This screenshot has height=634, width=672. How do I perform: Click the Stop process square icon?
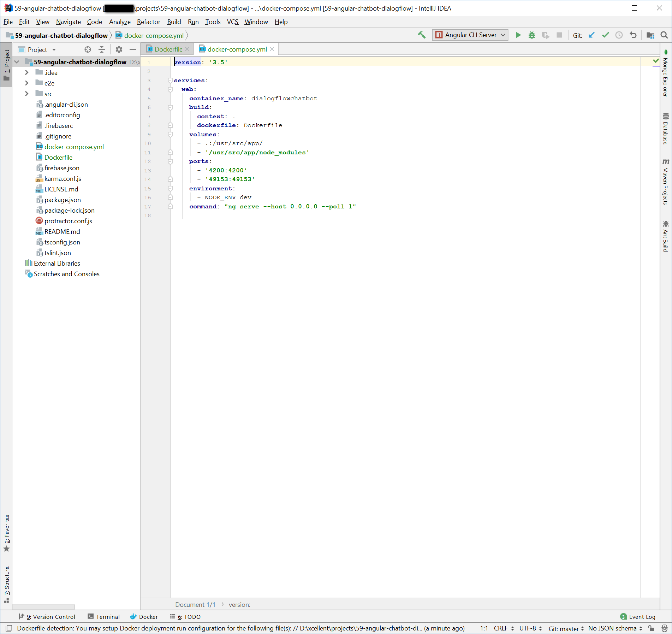coord(559,35)
